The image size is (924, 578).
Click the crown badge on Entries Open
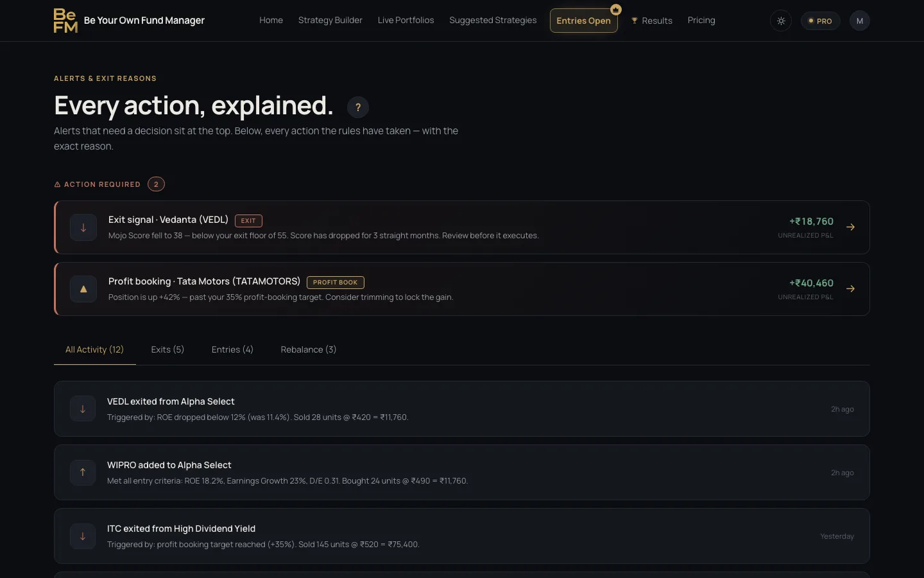pyautogui.click(x=616, y=10)
